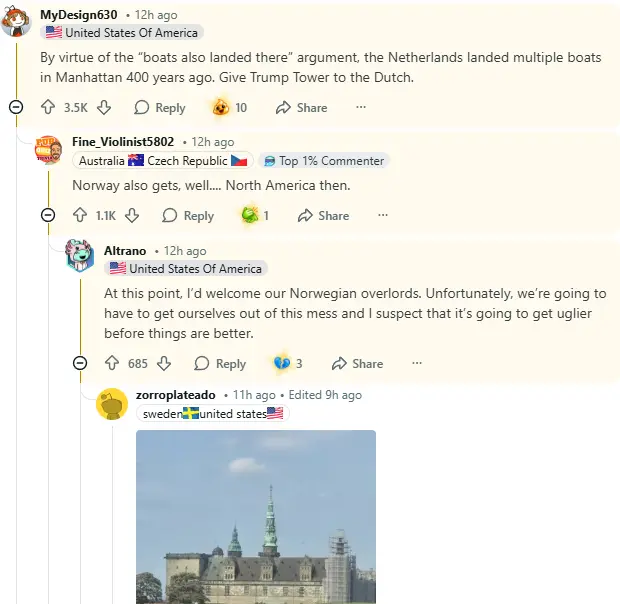Click the award icon on Altrano's comment
Image resolution: width=620 pixels, height=604 pixels.
point(281,364)
